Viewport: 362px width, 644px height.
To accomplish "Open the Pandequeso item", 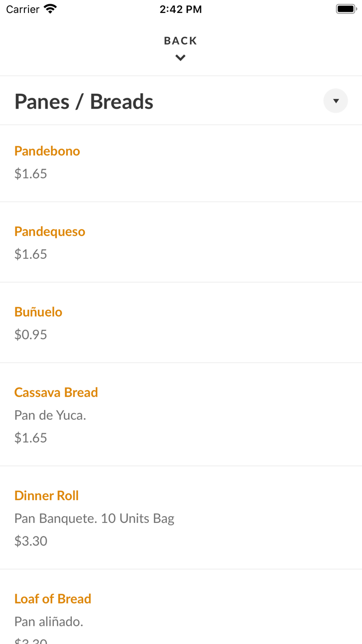I will [x=50, y=231].
